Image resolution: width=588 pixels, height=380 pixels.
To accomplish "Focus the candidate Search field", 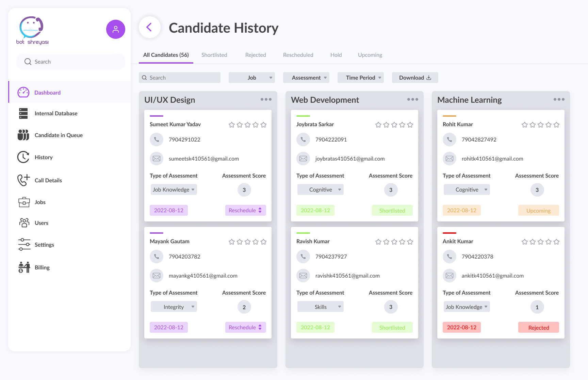I will (180, 78).
